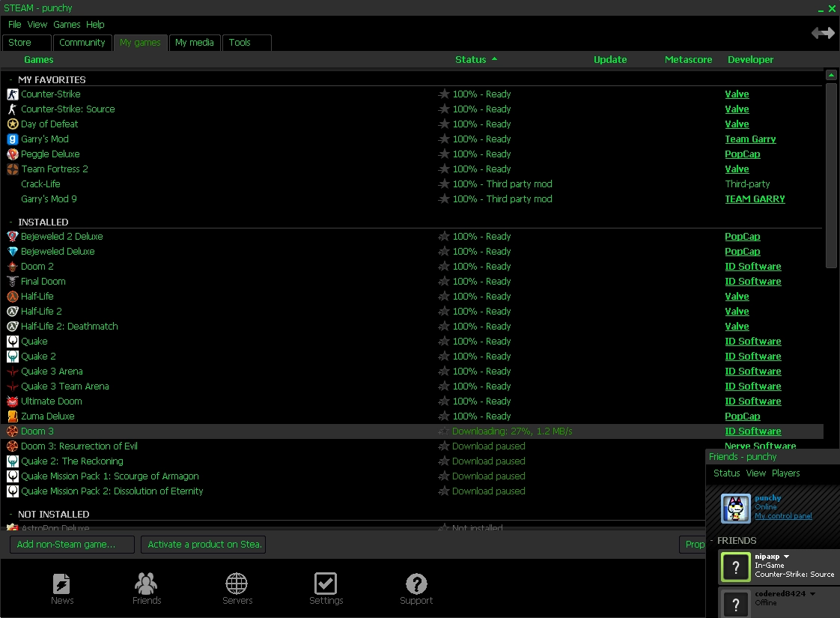Click the back/forward arrows icon
This screenshot has width=840, height=618.
[x=823, y=33]
